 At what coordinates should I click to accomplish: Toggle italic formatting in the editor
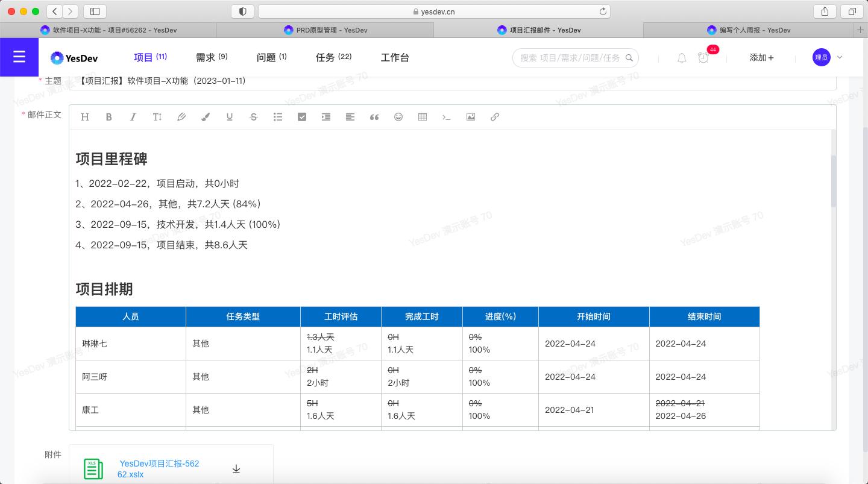(133, 116)
